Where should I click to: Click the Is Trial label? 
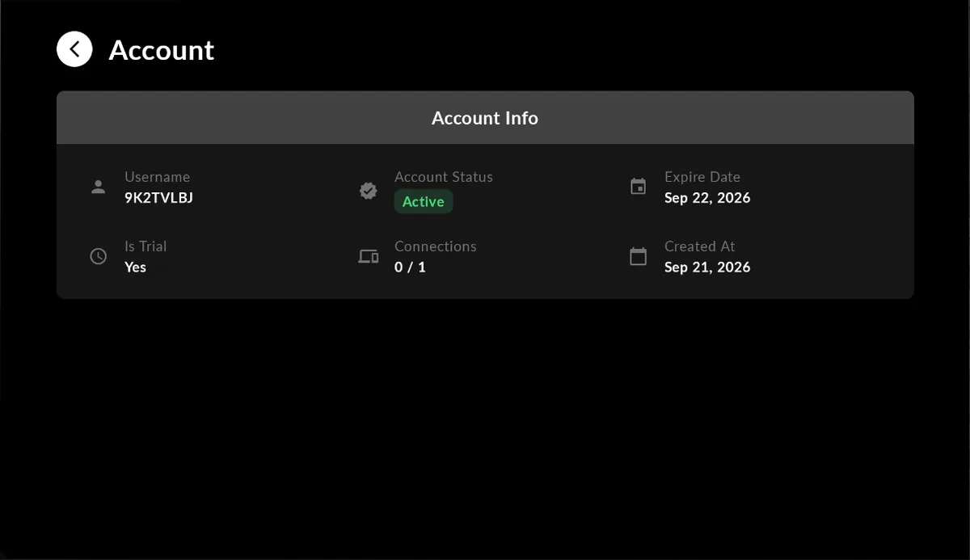(x=145, y=246)
